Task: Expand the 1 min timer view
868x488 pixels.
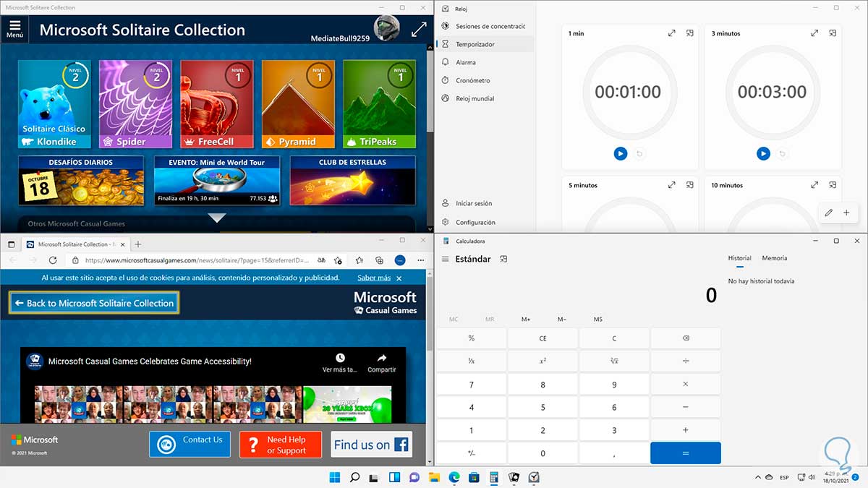Action: tap(672, 33)
